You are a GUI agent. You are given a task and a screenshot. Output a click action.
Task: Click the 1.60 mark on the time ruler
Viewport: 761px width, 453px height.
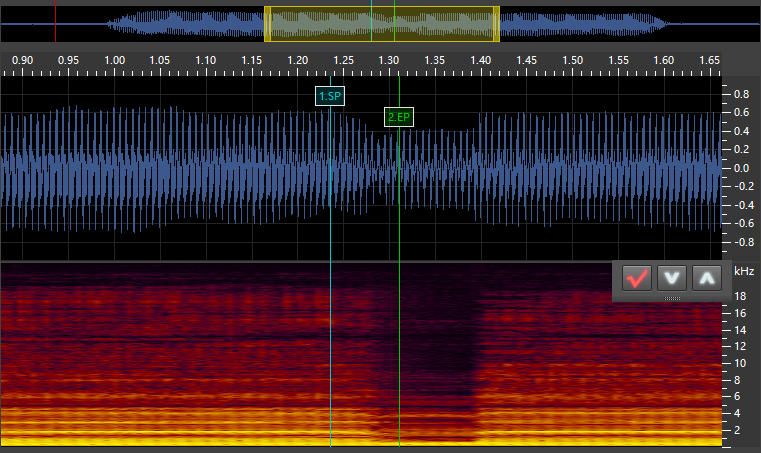(663, 61)
